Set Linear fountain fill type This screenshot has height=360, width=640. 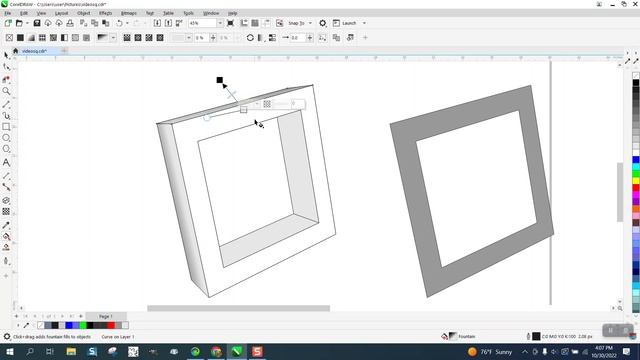(127, 38)
